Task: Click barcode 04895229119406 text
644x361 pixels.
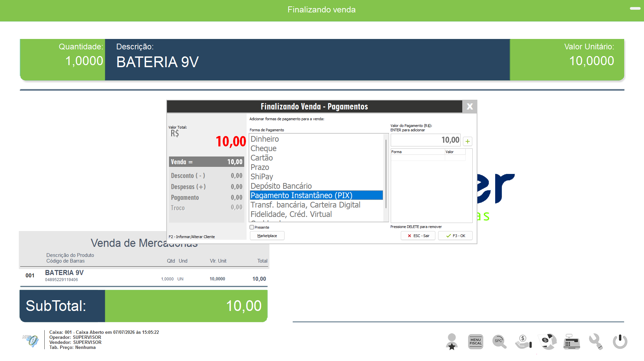Action: (x=61, y=280)
